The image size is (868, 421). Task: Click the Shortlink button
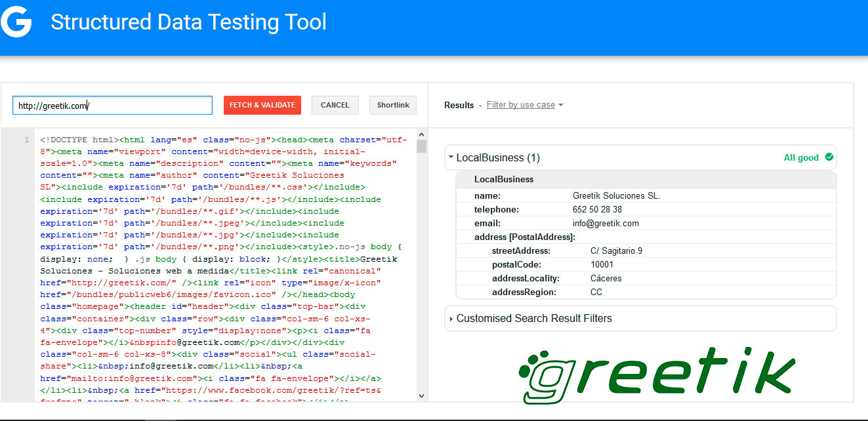pyautogui.click(x=393, y=105)
